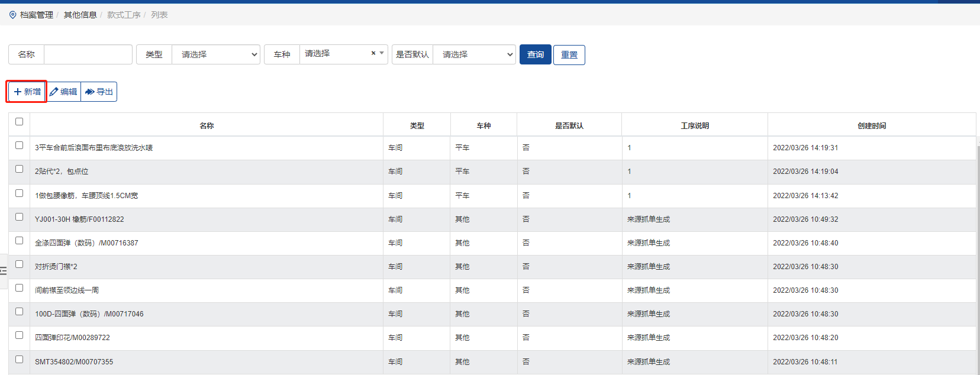980x375 pixels.
Task: Open 工序说明 link in first row
Action: click(629, 148)
